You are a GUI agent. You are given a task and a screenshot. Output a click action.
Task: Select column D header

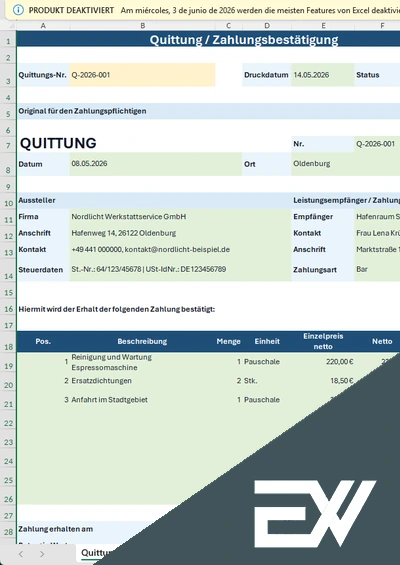[267, 26]
